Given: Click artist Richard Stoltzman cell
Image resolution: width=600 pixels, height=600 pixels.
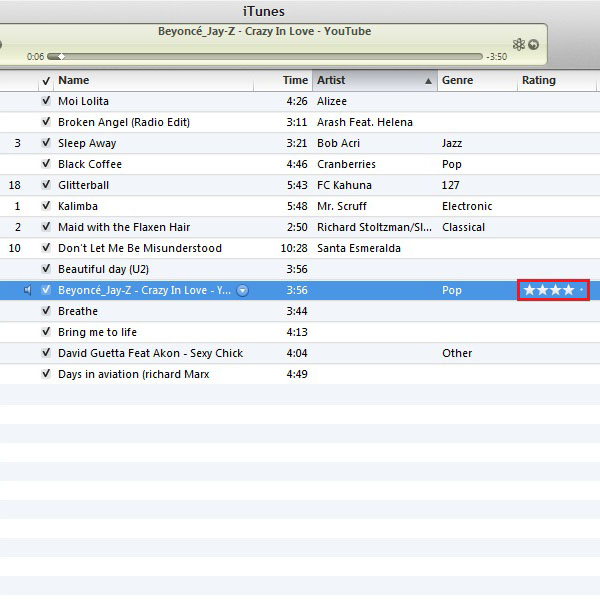Looking at the screenshot, I should coord(374,227).
